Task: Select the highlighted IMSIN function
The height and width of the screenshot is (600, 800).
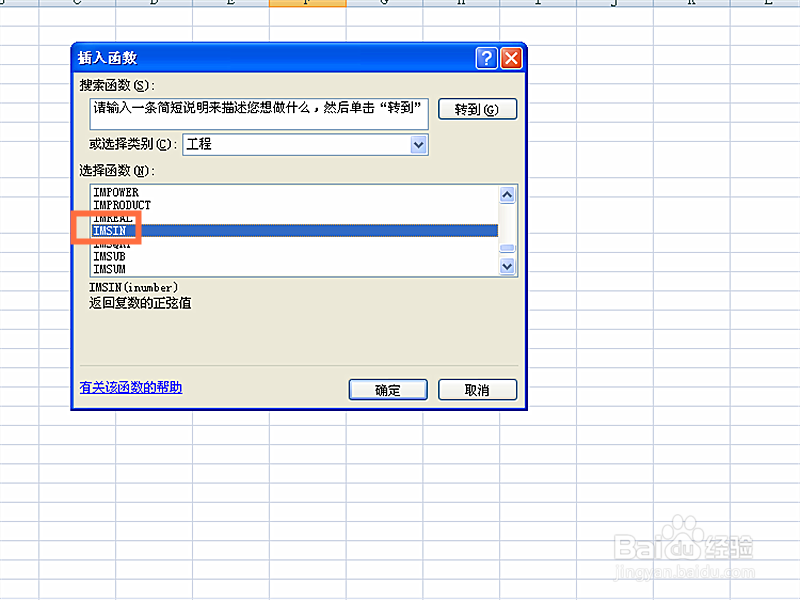Action: point(295,231)
